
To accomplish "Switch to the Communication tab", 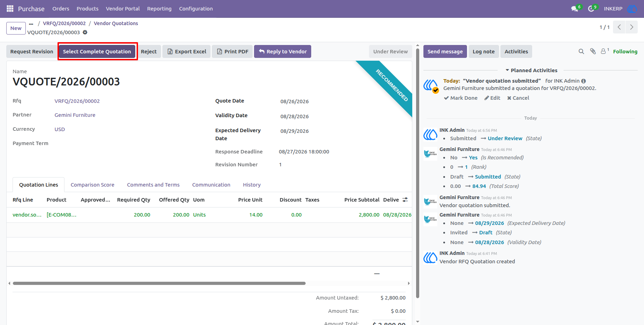I will point(211,185).
